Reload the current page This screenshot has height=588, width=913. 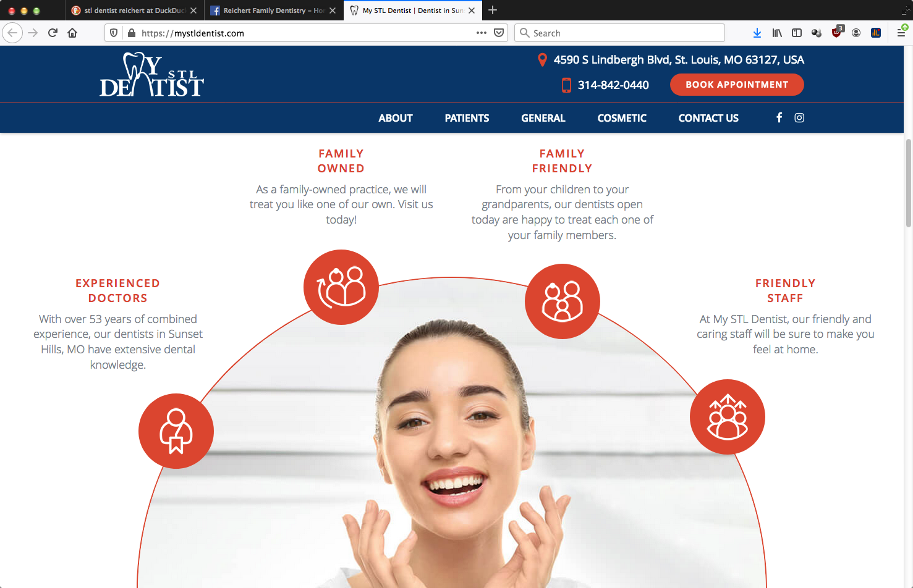click(53, 33)
